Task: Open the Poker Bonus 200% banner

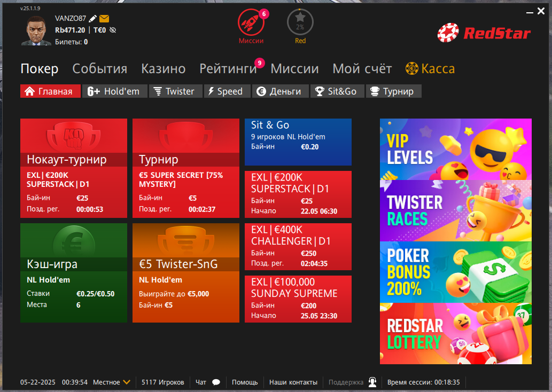Action: 455,272
